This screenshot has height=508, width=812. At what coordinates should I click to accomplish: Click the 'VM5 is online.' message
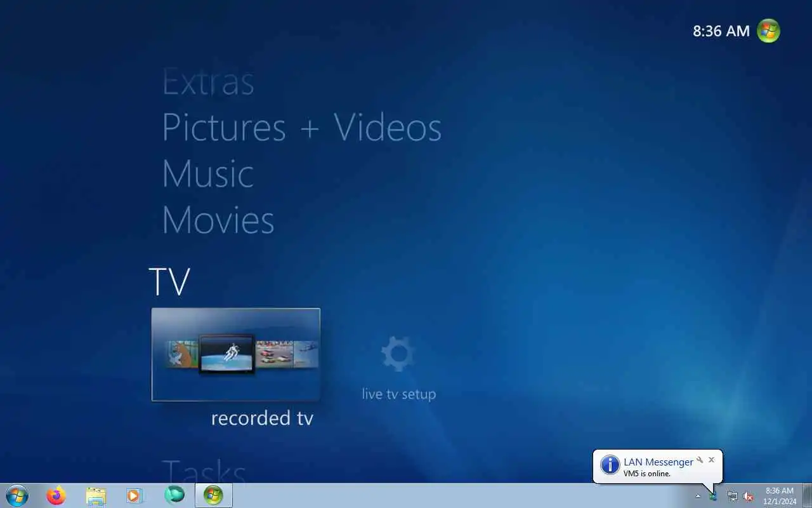click(x=646, y=474)
